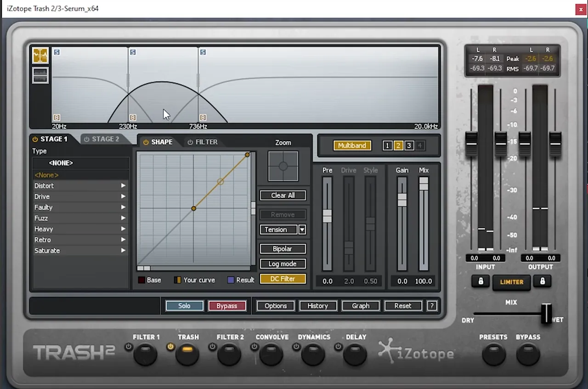
Task: Bypass the band at 20Hz
Action: 57,118
